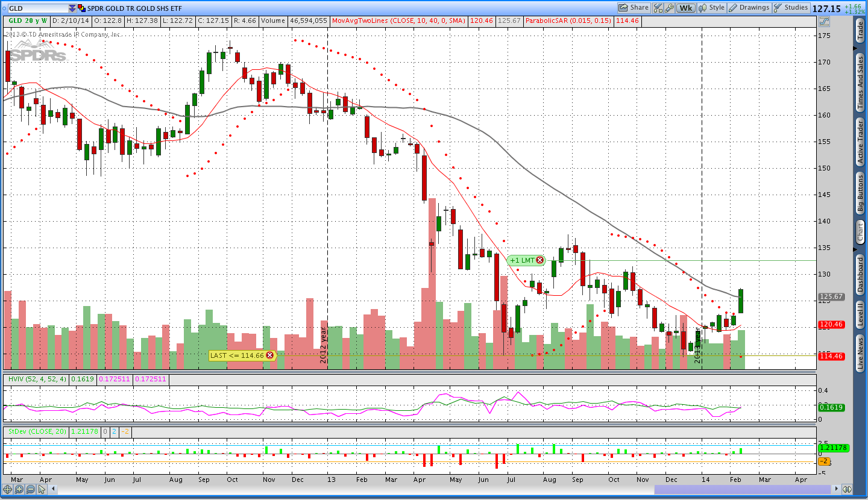Click the zoom in magnifier icon
Image resolution: width=868 pixels, height=500 pixels.
[19, 489]
